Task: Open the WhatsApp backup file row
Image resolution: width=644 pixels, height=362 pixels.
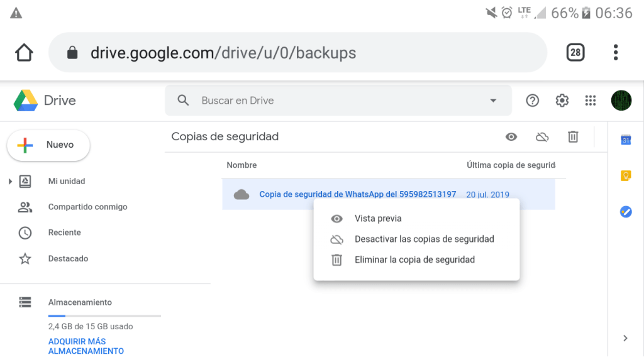Action: [x=357, y=194]
